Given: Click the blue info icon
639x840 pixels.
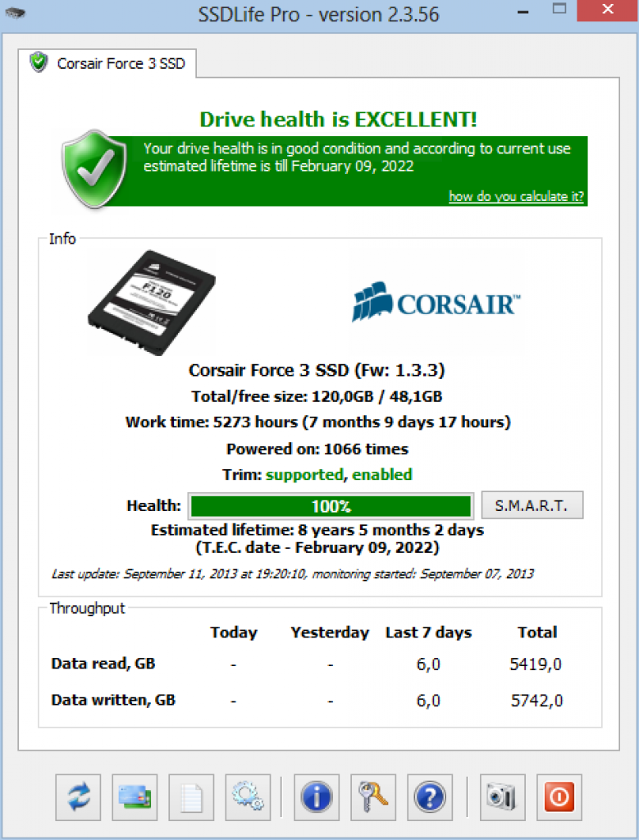Looking at the screenshot, I should [x=317, y=797].
